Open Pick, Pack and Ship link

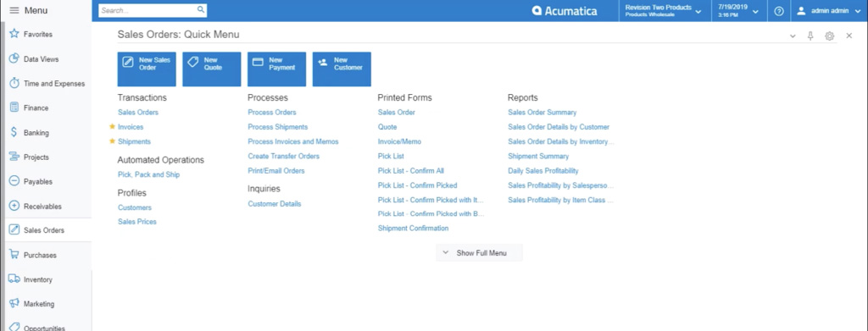149,174
